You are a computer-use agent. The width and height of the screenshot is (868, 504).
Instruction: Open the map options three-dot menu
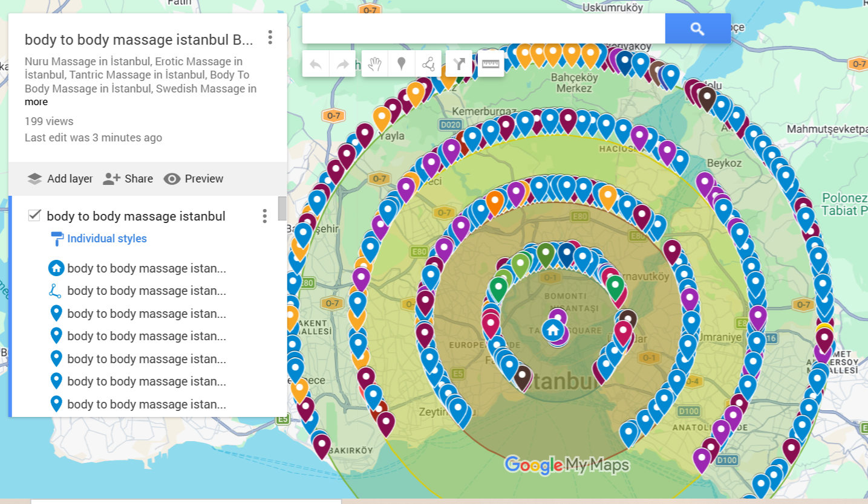tap(270, 37)
